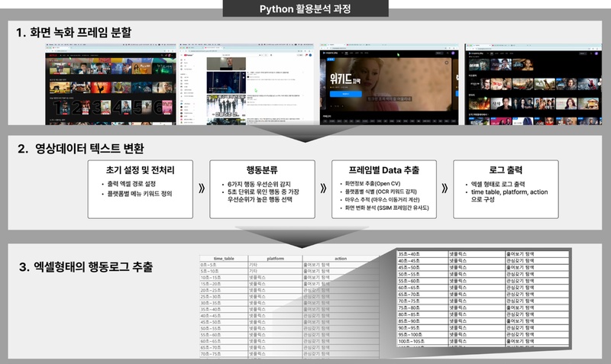
Task: Select the 'time table, platform, action' bullet
Action: 509,196
